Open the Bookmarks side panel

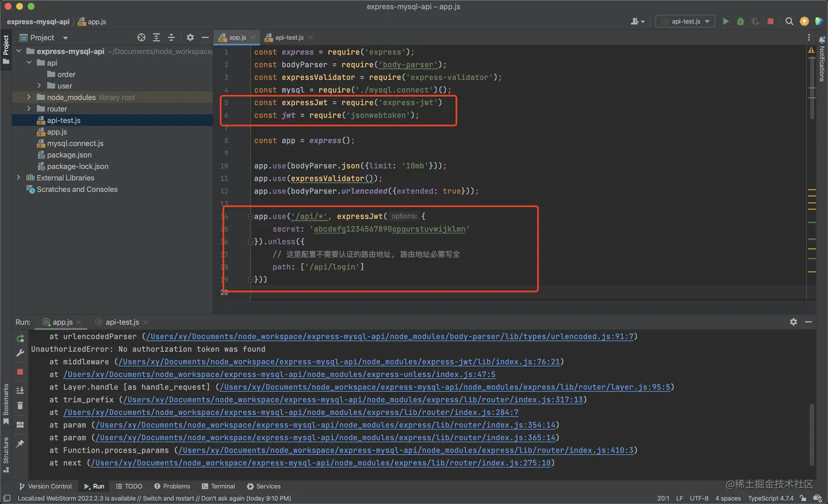click(6, 404)
